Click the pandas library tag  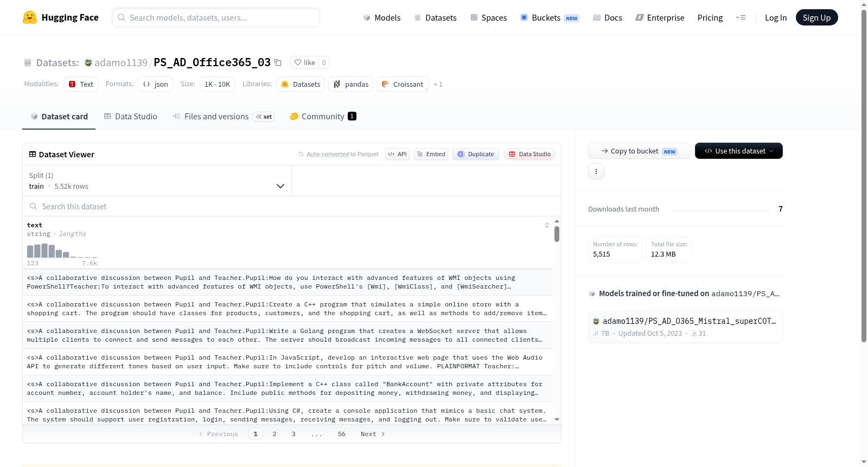(351, 84)
